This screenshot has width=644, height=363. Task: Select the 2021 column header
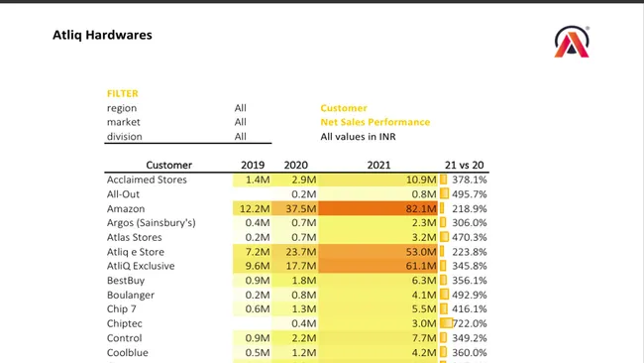tap(378, 166)
